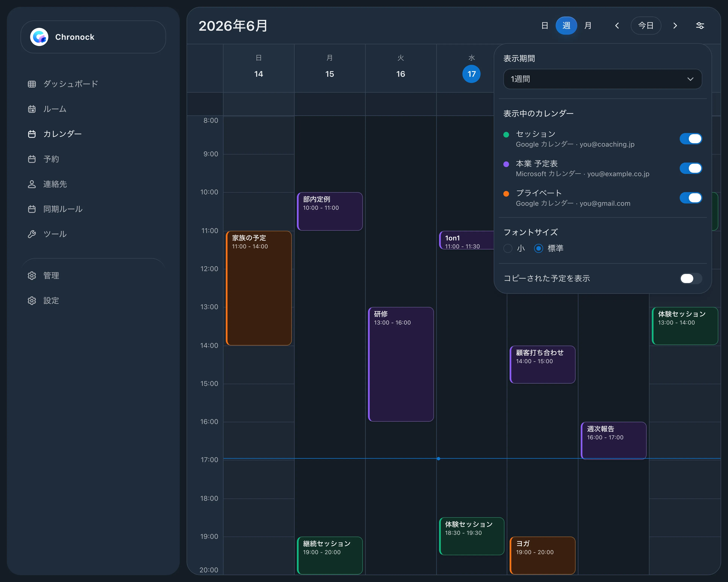
Task: Enable コピーされた予定を表示 toggle
Action: click(x=690, y=278)
